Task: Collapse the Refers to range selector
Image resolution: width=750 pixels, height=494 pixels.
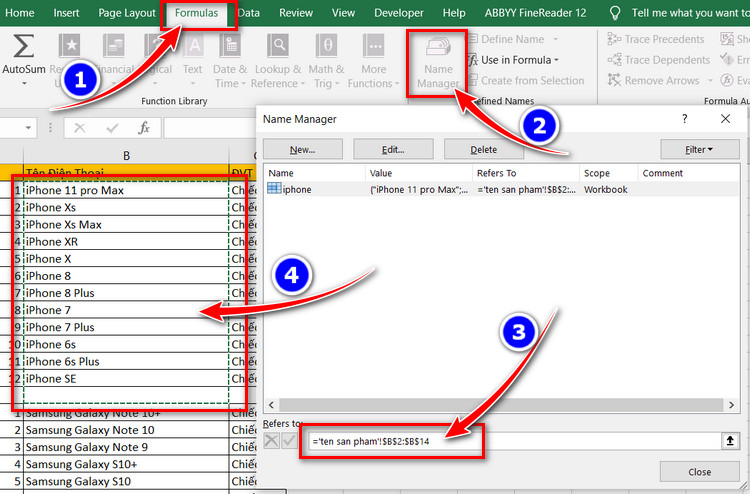Action: (730, 441)
